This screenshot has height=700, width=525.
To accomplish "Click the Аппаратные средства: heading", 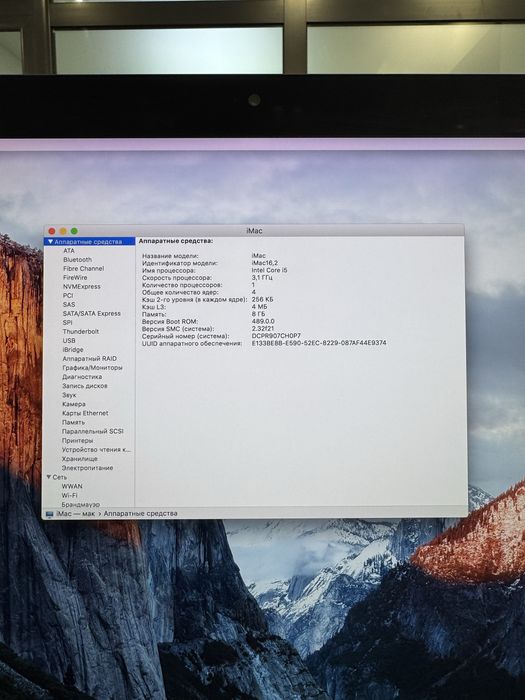I will (176, 241).
